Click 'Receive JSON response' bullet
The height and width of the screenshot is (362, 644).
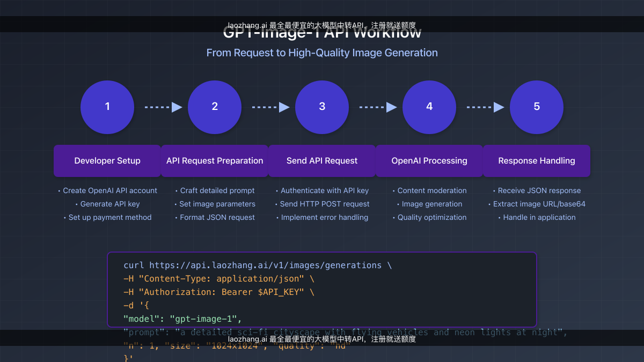537,190
